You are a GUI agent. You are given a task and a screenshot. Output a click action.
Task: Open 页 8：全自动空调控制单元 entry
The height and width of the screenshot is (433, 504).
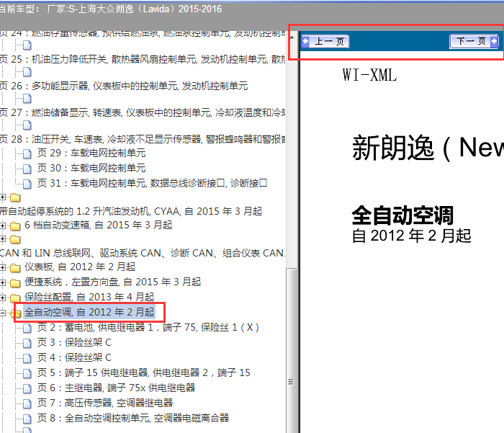(x=132, y=418)
